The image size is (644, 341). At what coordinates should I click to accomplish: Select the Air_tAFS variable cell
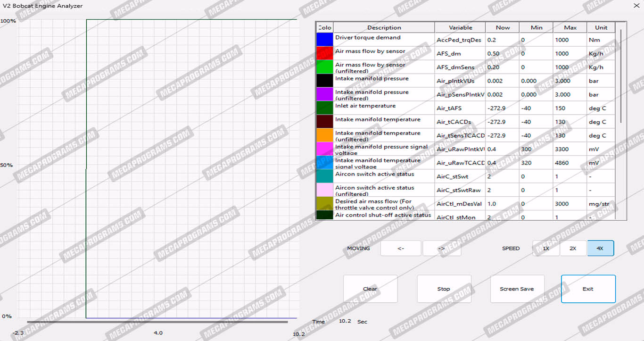[460, 108]
